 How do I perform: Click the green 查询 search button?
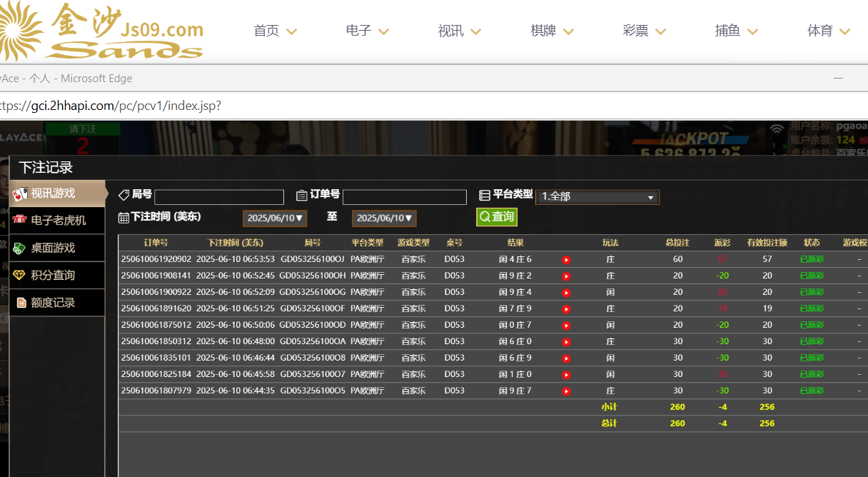pyautogui.click(x=497, y=216)
